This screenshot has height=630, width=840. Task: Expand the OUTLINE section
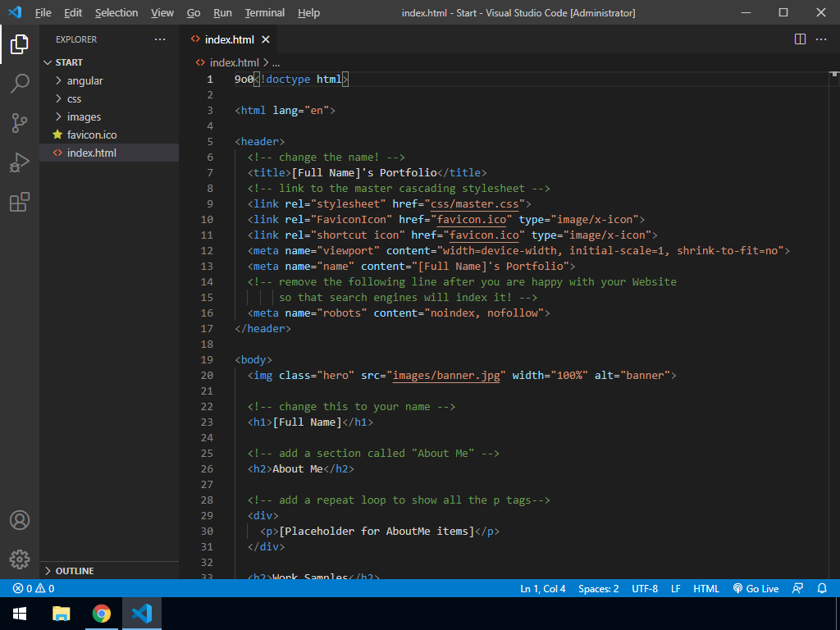(74, 571)
